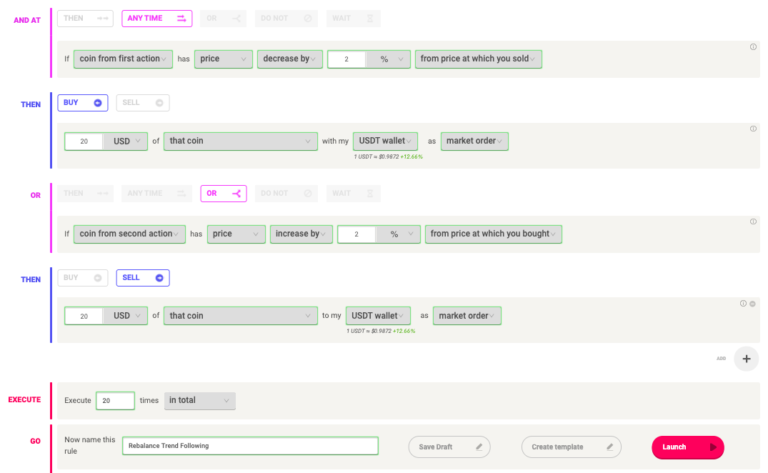Edit the Execute times number field
The height and width of the screenshot is (473, 768).
115,401
